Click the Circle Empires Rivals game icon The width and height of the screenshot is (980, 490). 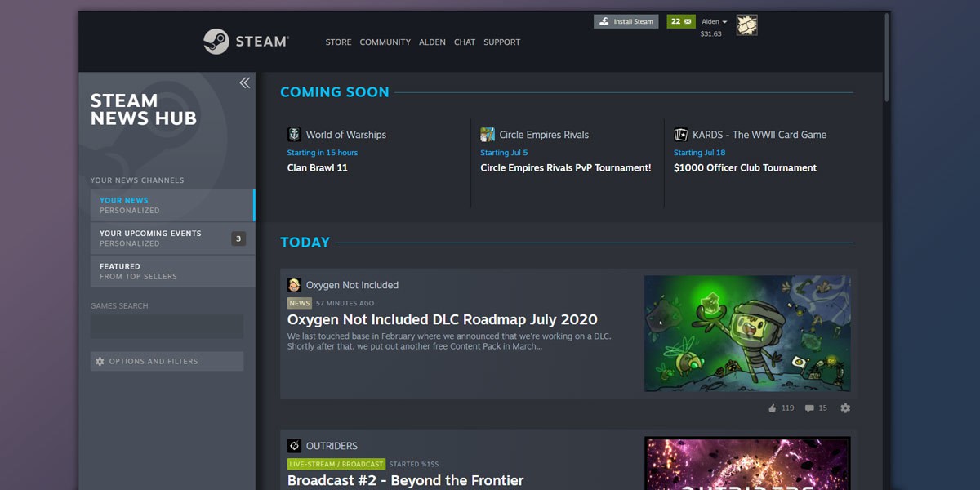click(488, 135)
